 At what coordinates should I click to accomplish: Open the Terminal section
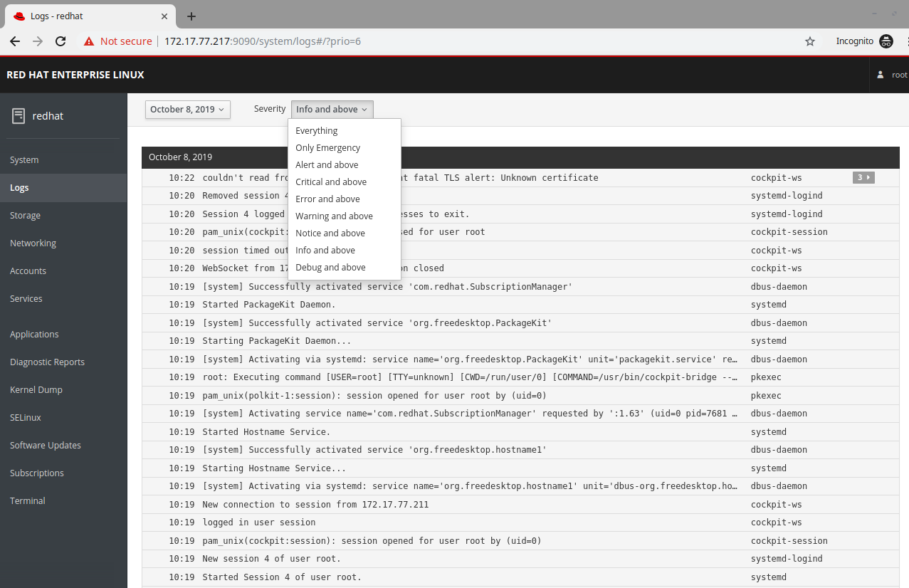click(27, 500)
